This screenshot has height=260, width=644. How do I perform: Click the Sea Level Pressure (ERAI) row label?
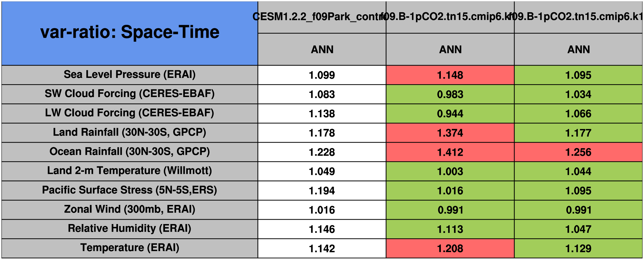pos(130,75)
